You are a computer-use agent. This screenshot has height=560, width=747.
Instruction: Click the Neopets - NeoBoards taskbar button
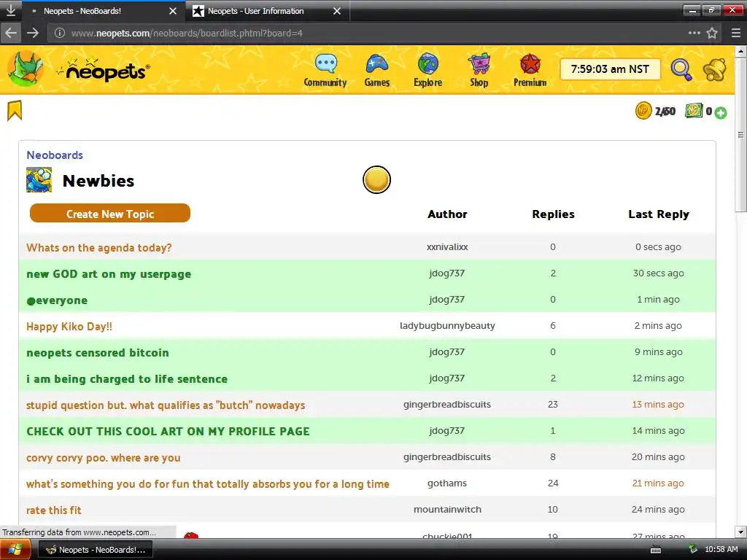click(x=95, y=550)
